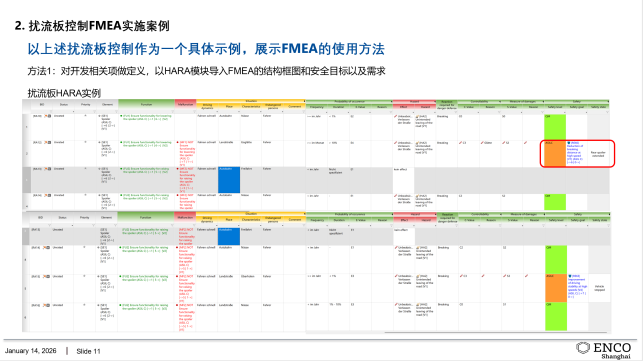Click the Element column header in the bottom table
Viewport: 643px width, 361px height.
(107, 217)
